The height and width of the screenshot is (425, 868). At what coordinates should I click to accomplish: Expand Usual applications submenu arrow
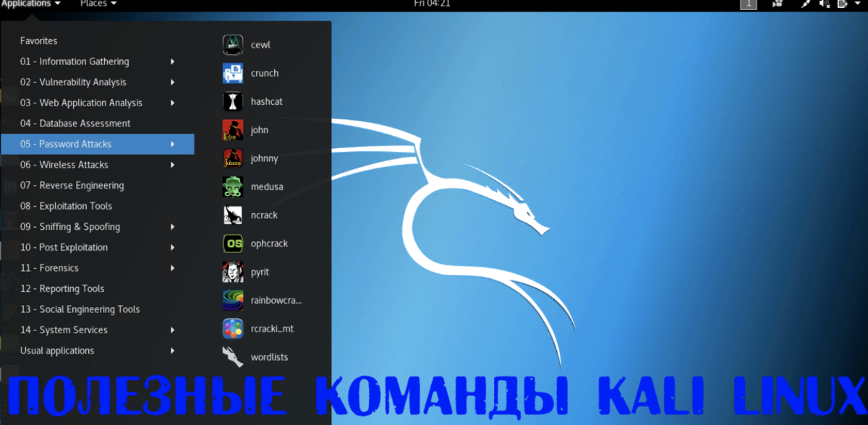coord(172,351)
